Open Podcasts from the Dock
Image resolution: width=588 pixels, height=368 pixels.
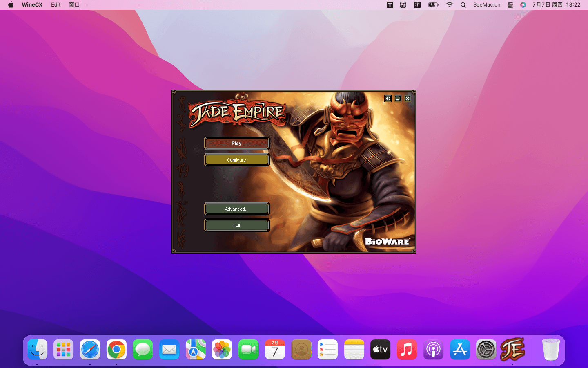point(433,350)
